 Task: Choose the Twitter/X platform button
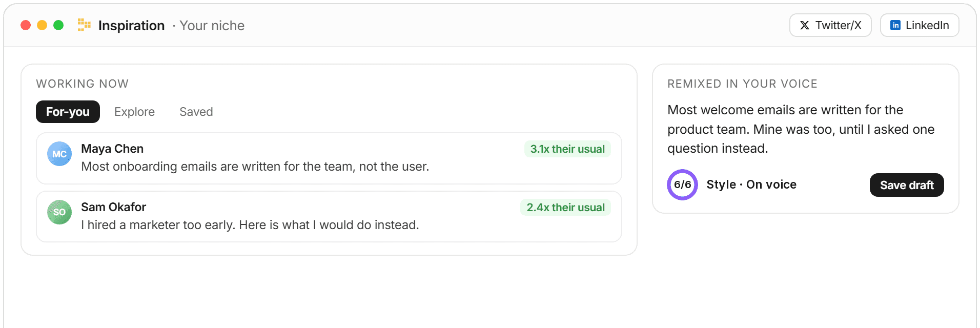[830, 25]
